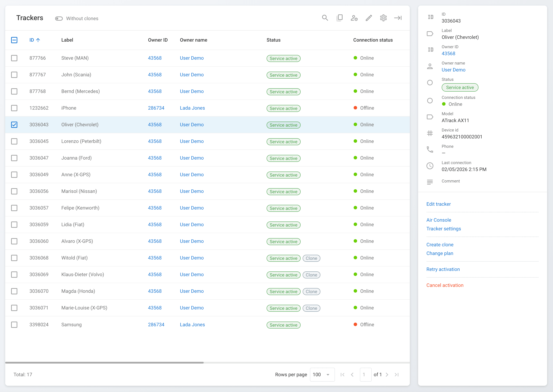The width and height of the screenshot is (553, 392).
Task: Click the clone tracker toolbar icon
Action: [339, 18]
